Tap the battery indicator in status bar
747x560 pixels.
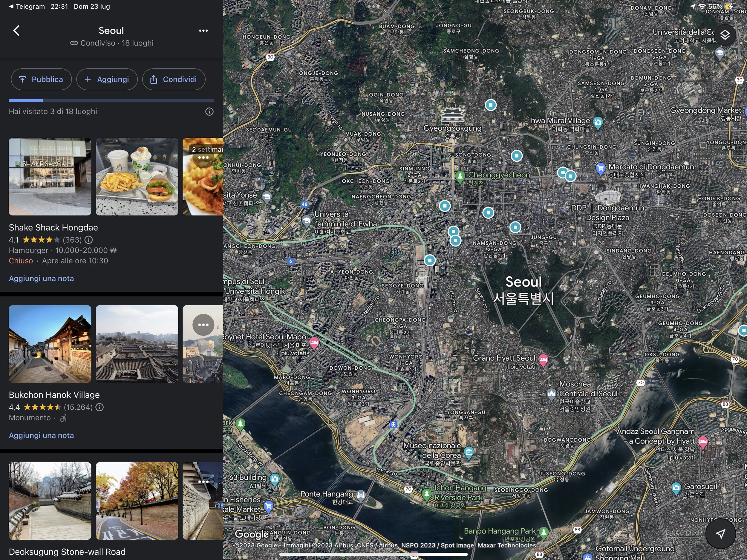click(728, 6)
